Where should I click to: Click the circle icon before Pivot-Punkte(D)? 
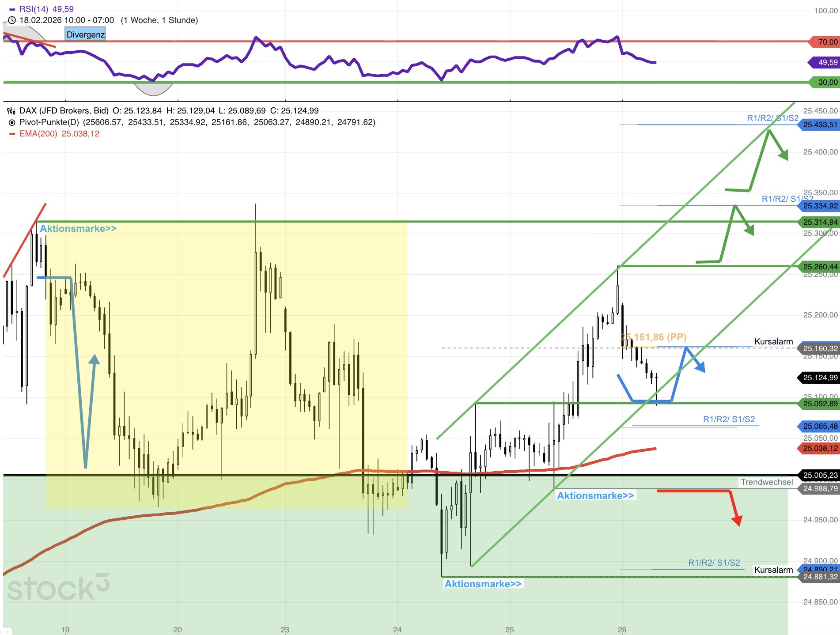pyautogui.click(x=12, y=122)
